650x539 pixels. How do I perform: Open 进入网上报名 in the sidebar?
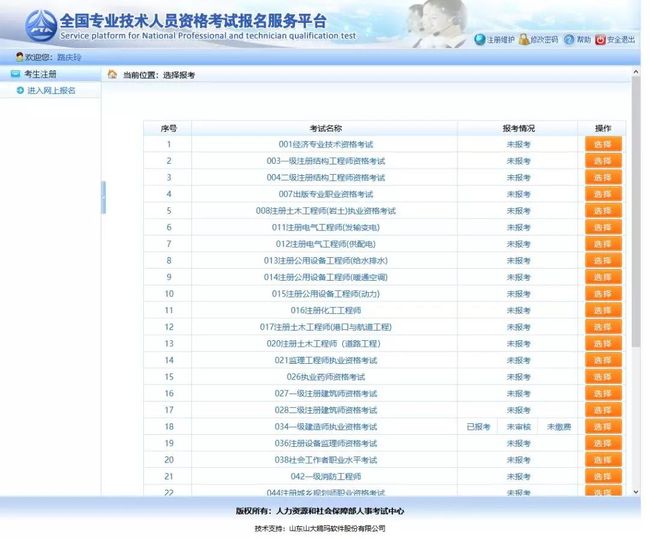51,90
